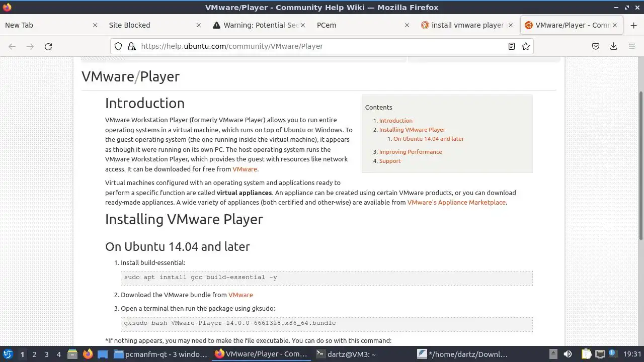Switch to workspace 4
This screenshot has height=362, width=644.
point(58,354)
